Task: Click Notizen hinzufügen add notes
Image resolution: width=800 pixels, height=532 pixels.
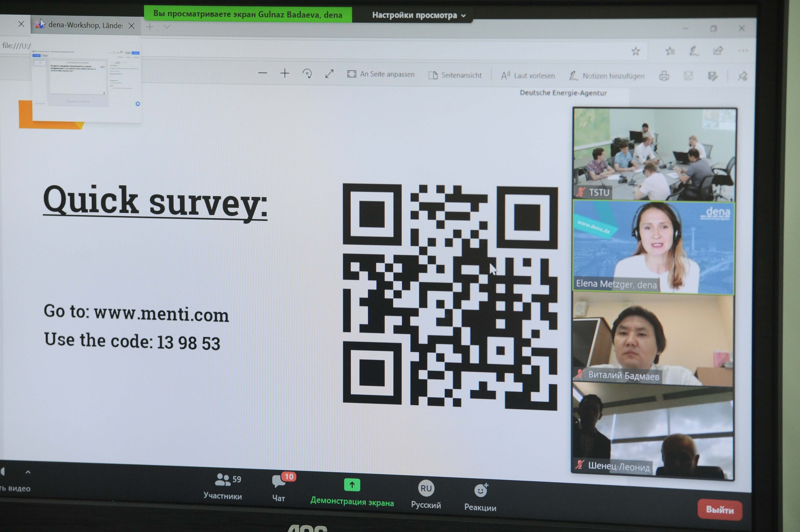Action: point(607,76)
